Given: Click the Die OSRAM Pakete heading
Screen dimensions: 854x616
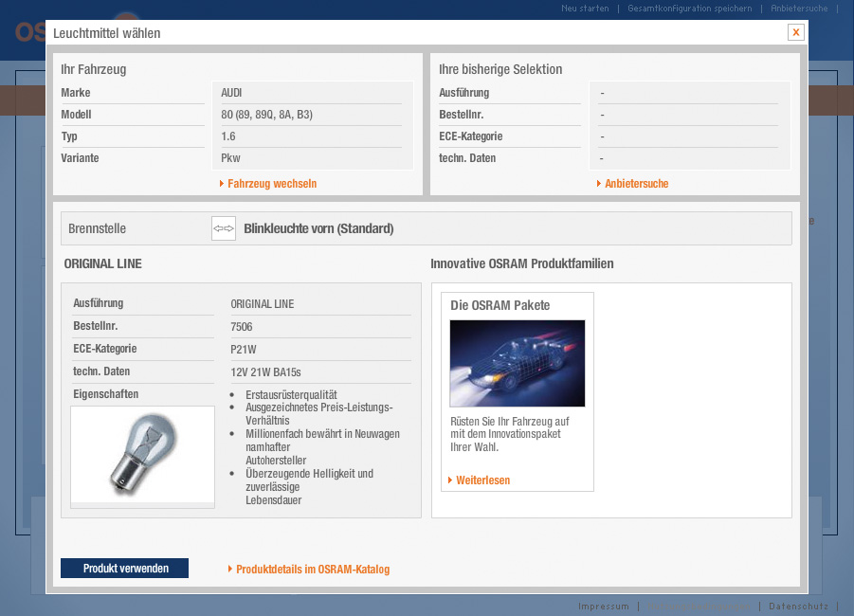Looking at the screenshot, I should point(500,305).
